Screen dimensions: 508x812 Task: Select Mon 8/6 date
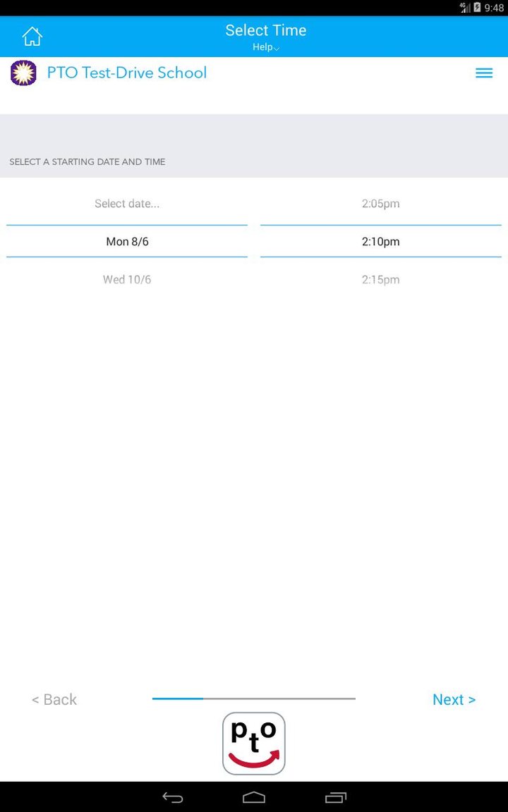[x=127, y=241]
